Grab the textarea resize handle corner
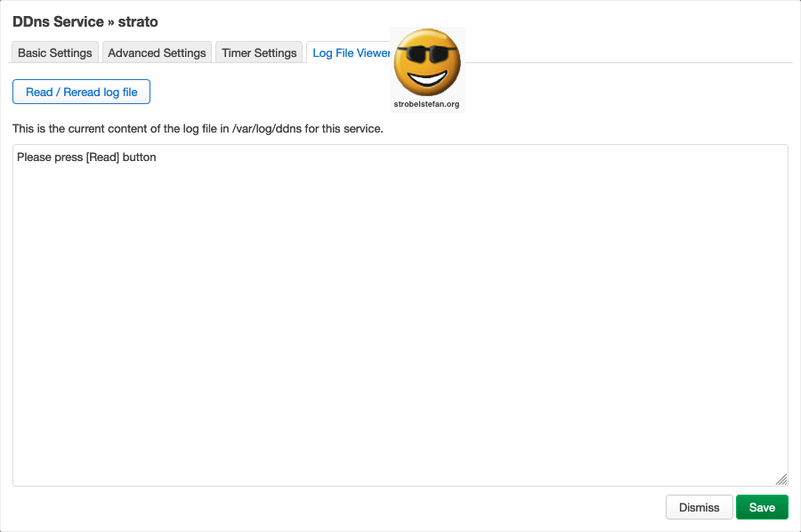This screenshot has height=532, width=801. tap(781, 479)
